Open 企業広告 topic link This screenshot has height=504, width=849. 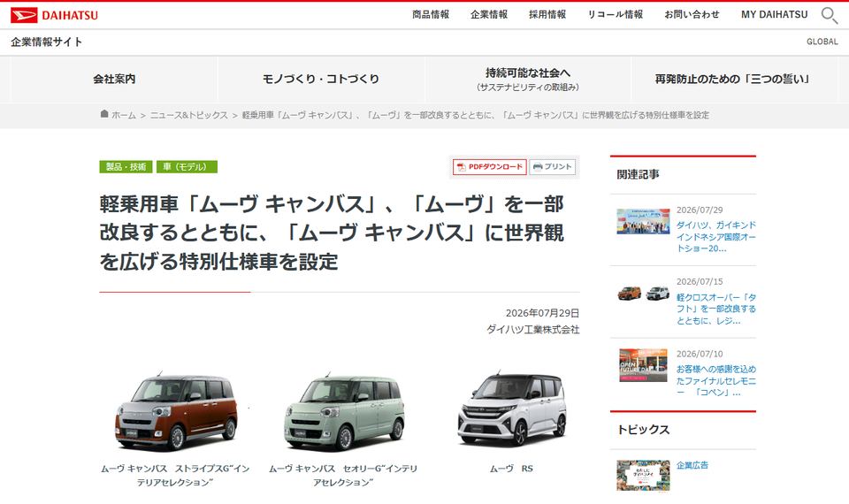click(692, 465)
